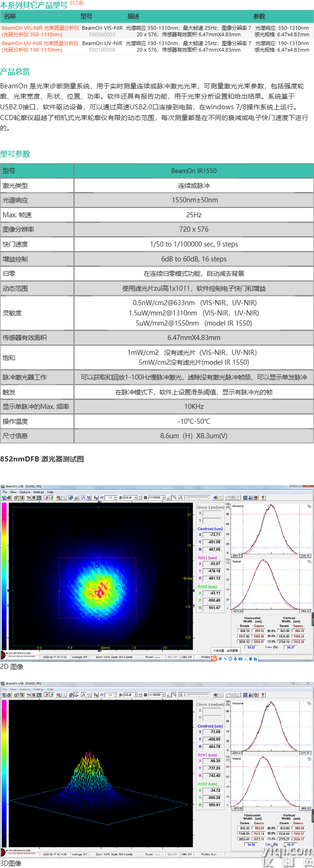Click ROI2 R value 951.47
The height and width of the screenshot is (868, 314).
point(212,608)
